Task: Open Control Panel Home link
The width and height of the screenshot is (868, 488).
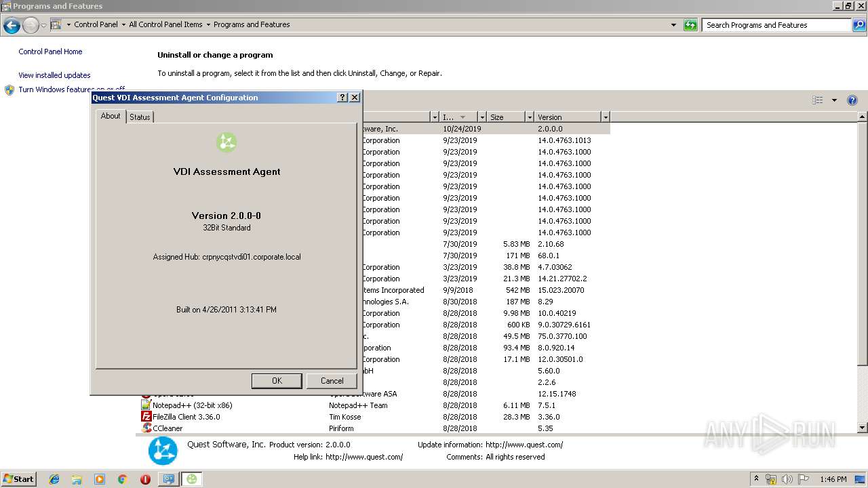Action: point(50,52)
